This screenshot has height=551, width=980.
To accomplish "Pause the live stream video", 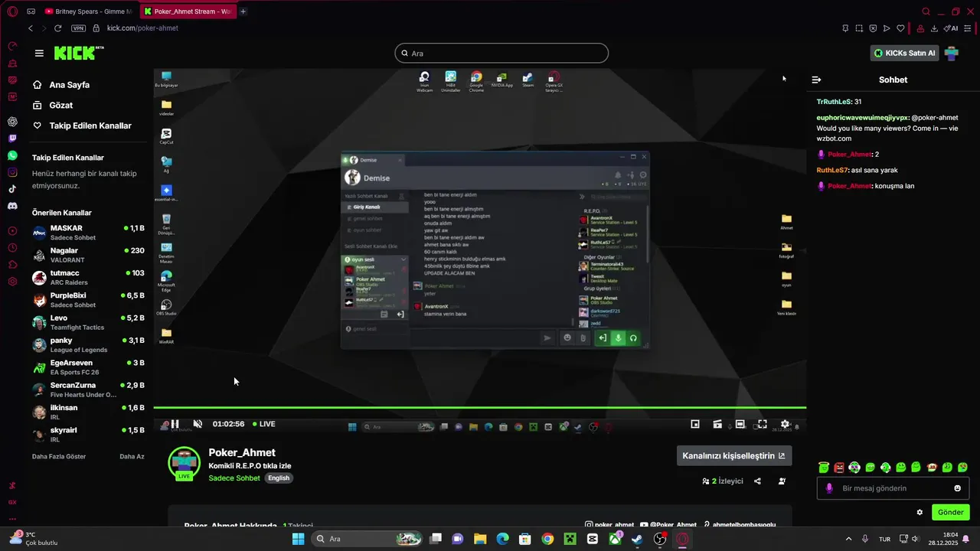I will click(175, 424).
